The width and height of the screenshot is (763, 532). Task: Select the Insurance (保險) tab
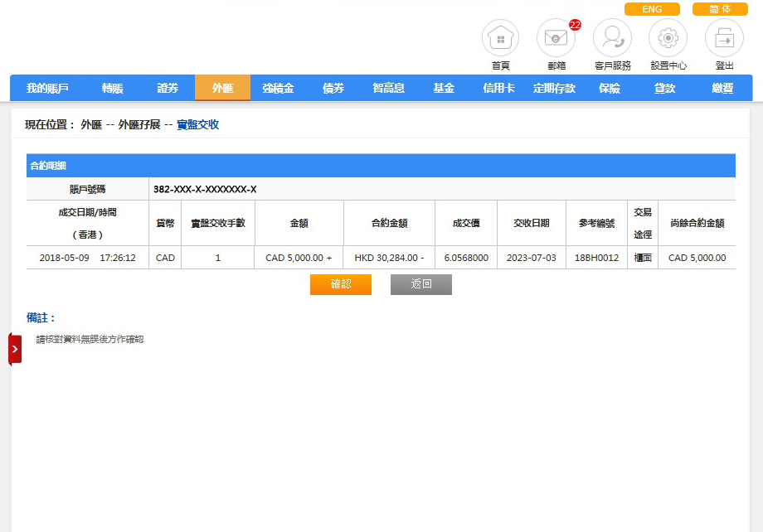[x=610, y=88]
